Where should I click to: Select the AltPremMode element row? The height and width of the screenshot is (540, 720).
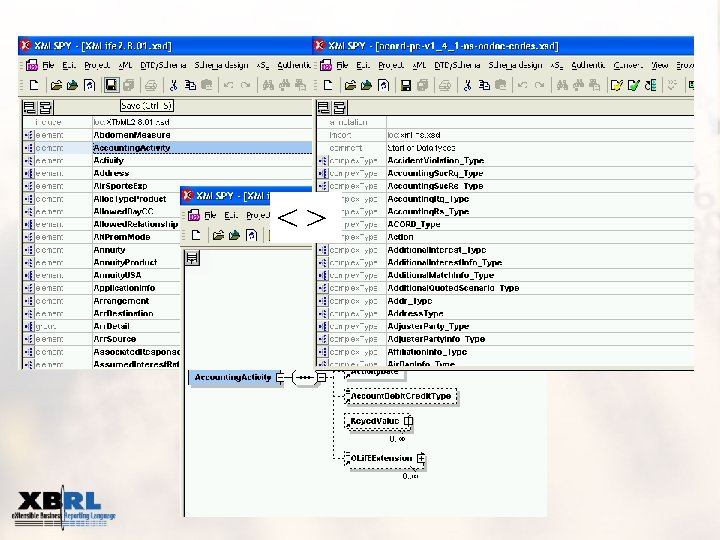pos(101,237)
